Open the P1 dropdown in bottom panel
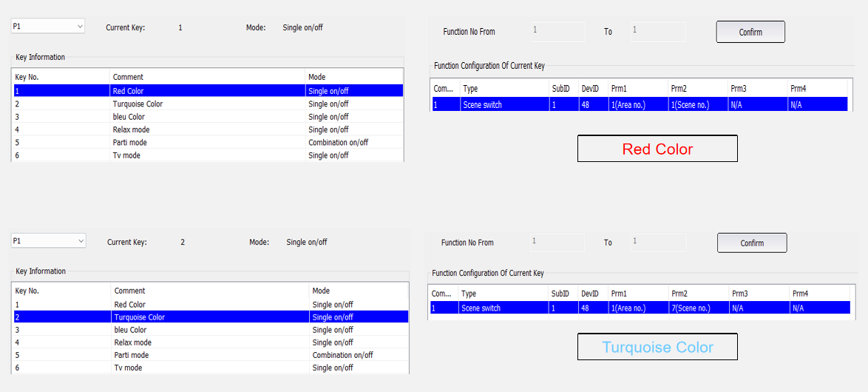The width and height of the screenshot is (868, 392). 49,241
